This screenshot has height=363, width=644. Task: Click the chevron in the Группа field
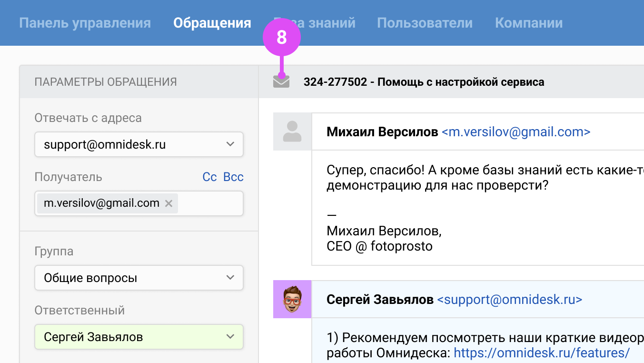point(230,278)
